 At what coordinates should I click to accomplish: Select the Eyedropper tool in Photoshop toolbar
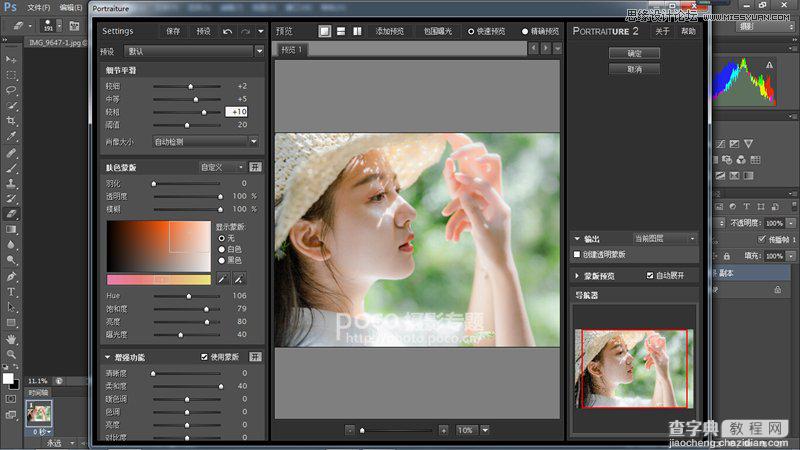11,136
